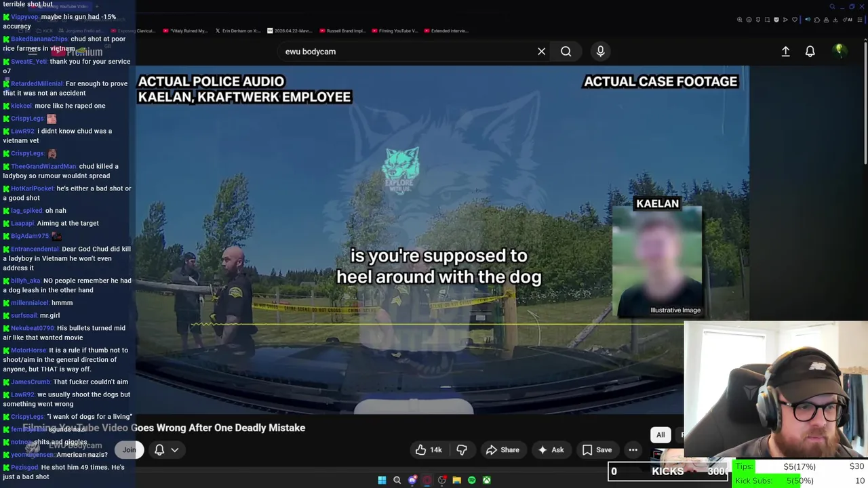The width and height of the screenshot is (868, 488).
Task: Open the player arrow icon in toolbar
Action: coord(785,20)
